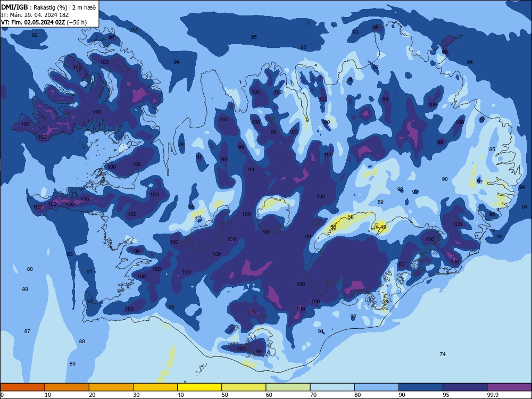Click the pale blue 70–80 legend swatch
Viewport: 532px width, 399px height.
click(332, 387)
